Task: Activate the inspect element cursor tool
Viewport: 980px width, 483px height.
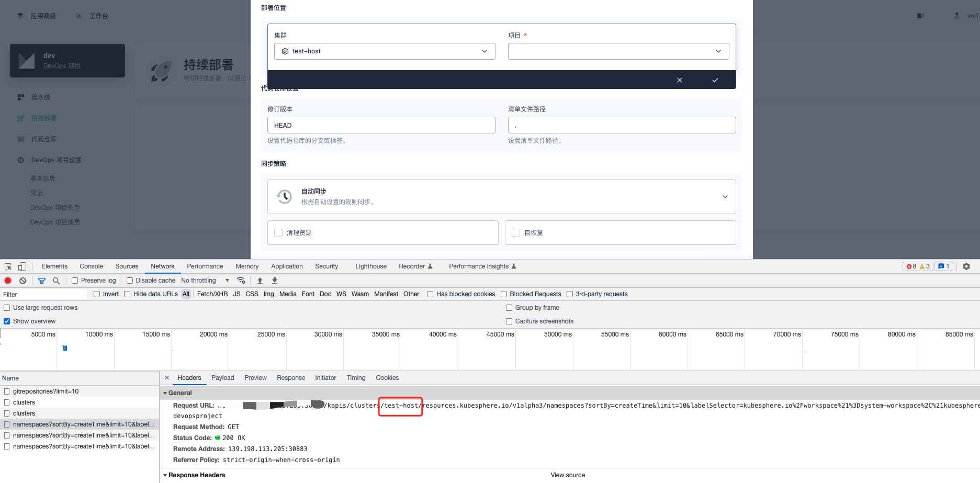Action: (x=8, y=266)
